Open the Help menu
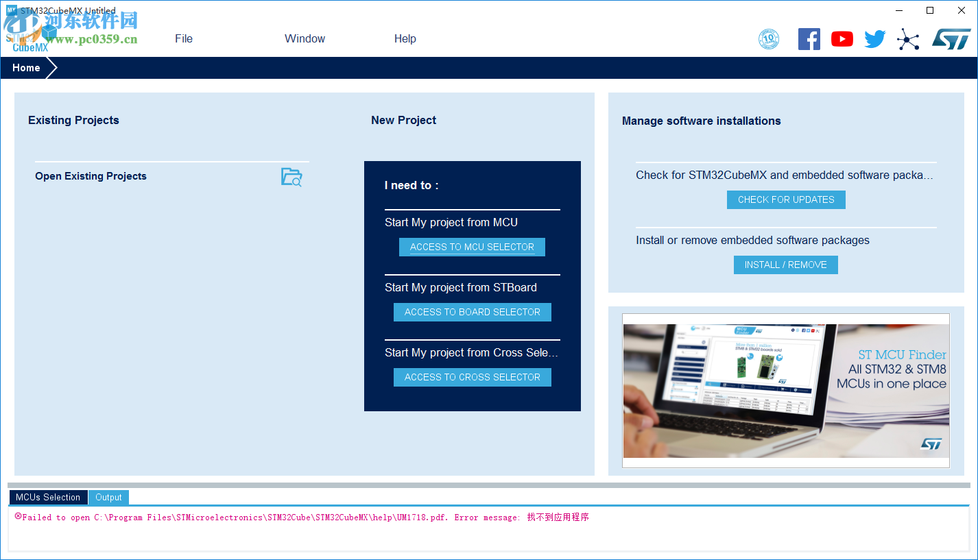The image size is (978, 560). [x=405, y=39]
